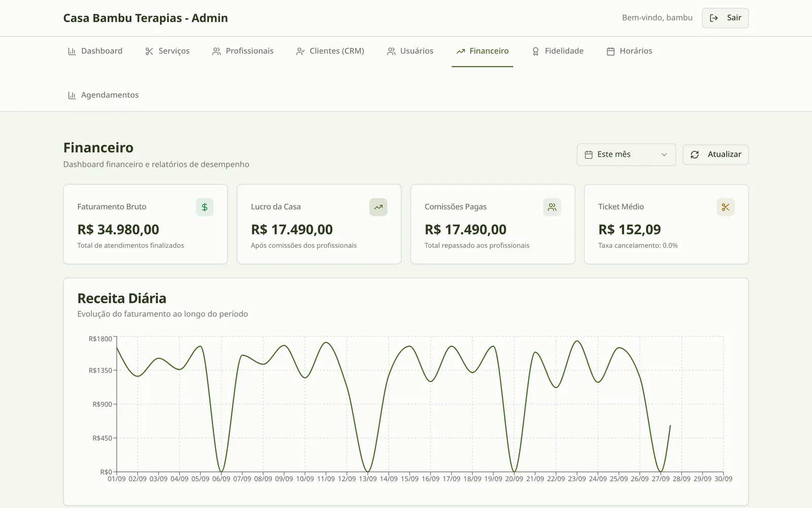Click the Taxa cancelamento: 0.0% text
This screenshot has width=812, height=508.
pos(638,245)
